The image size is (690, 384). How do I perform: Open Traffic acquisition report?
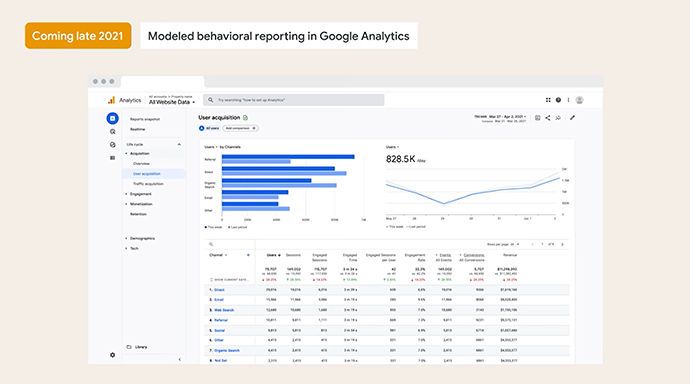[x=148, y=184]
